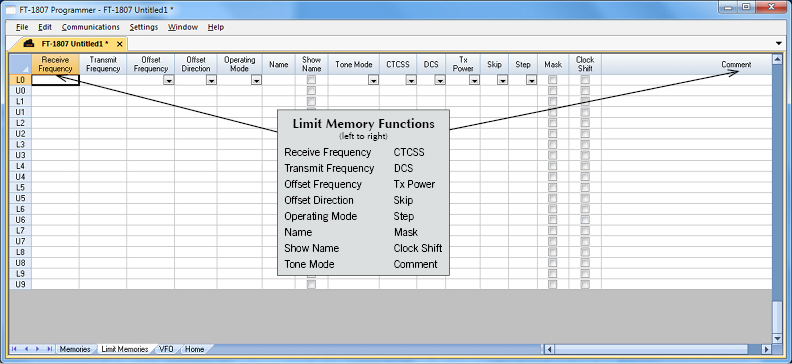Expand the Tone Mode dropdown in L0

(x=373, y=80)
